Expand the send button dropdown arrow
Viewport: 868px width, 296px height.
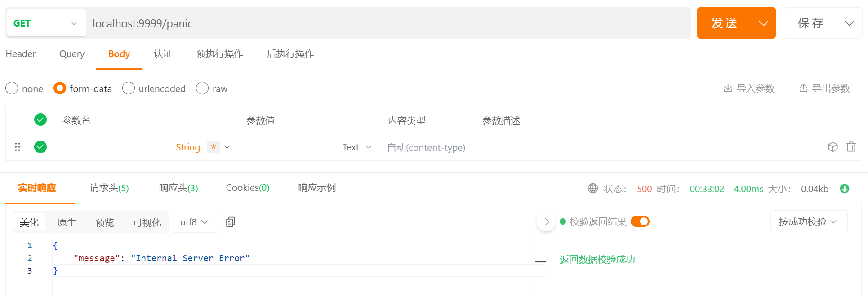coord(763,23)
